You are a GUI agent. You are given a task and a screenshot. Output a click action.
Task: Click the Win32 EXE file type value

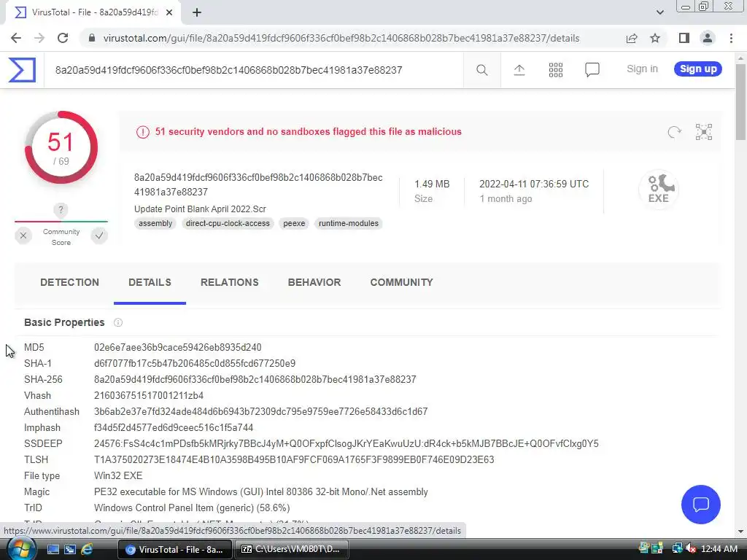pos(118,475)
